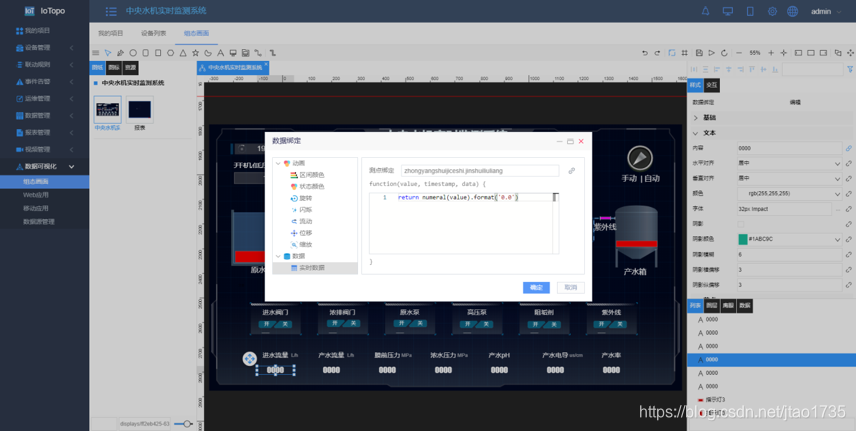Preview the display with the play icon

(x=711, y=53)
